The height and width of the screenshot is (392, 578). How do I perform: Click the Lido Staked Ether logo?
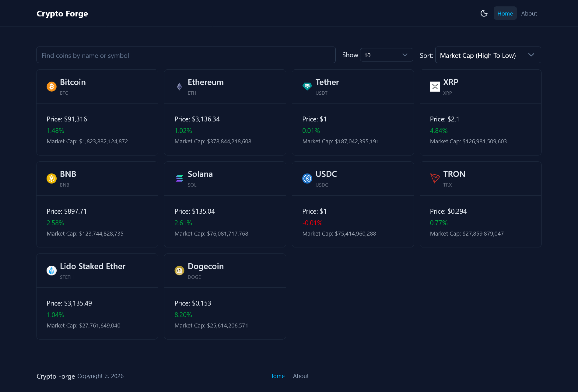[x=51, y=270]
